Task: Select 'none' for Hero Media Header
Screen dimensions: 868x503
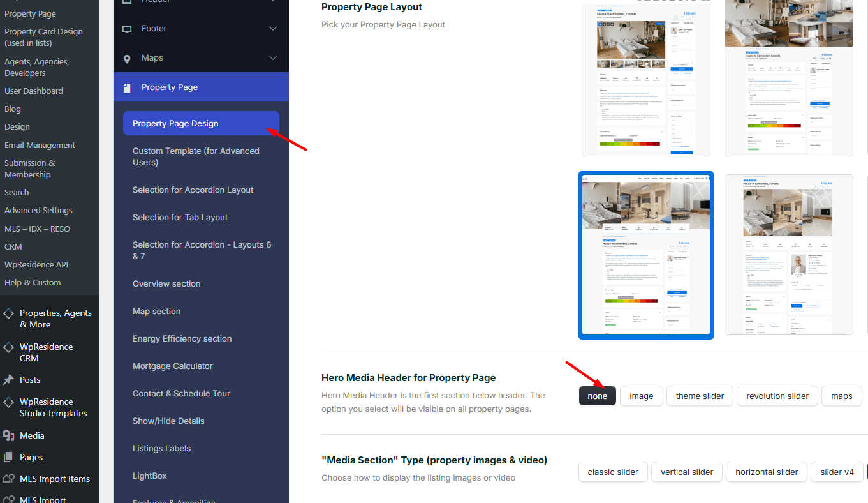Action: pos(598,396)
